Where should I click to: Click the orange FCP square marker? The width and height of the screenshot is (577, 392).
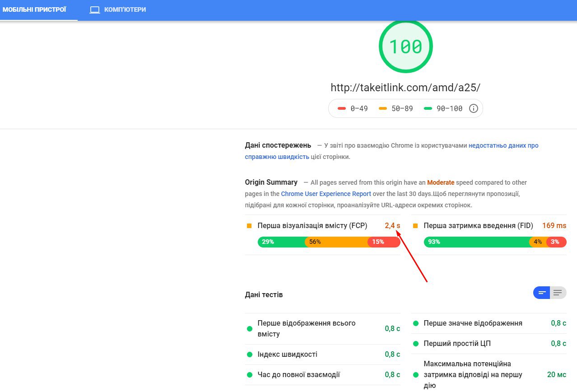coord(249,225)
